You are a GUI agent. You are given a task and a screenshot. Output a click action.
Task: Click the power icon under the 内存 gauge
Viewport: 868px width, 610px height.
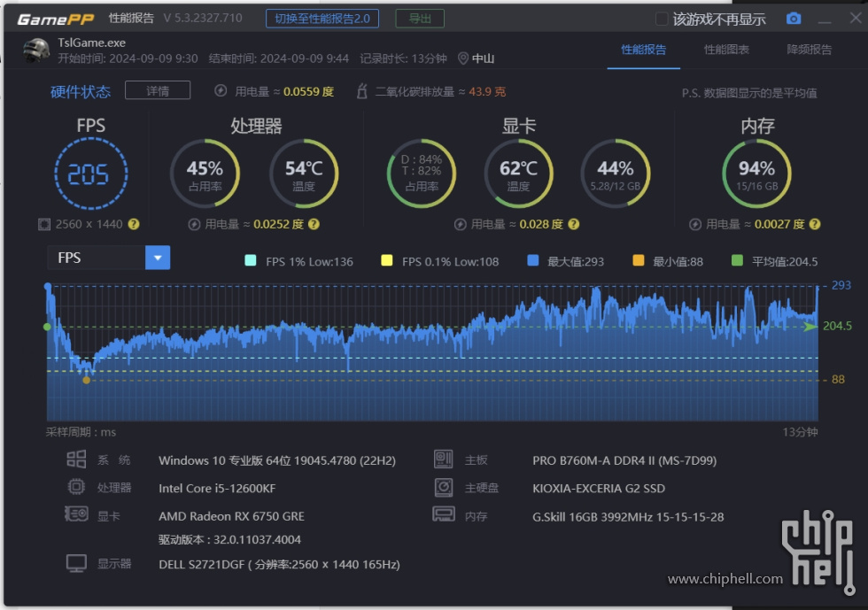pos(694,224)
